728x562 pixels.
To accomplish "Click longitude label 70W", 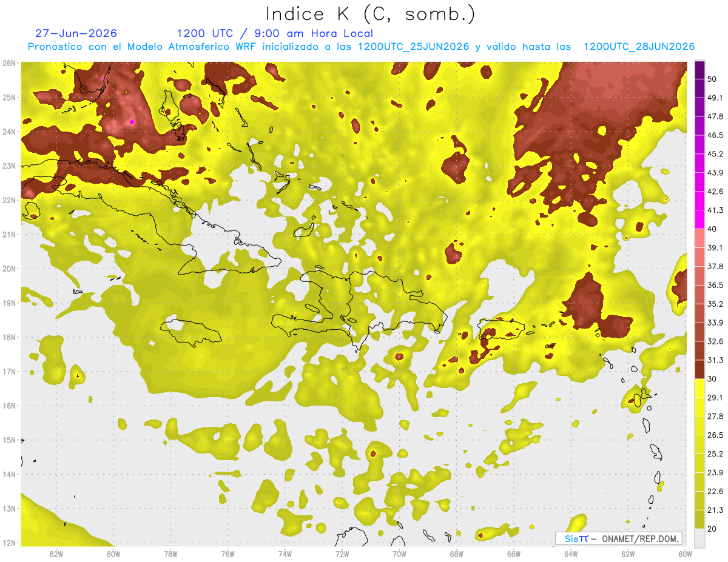I will pos(399,554).
